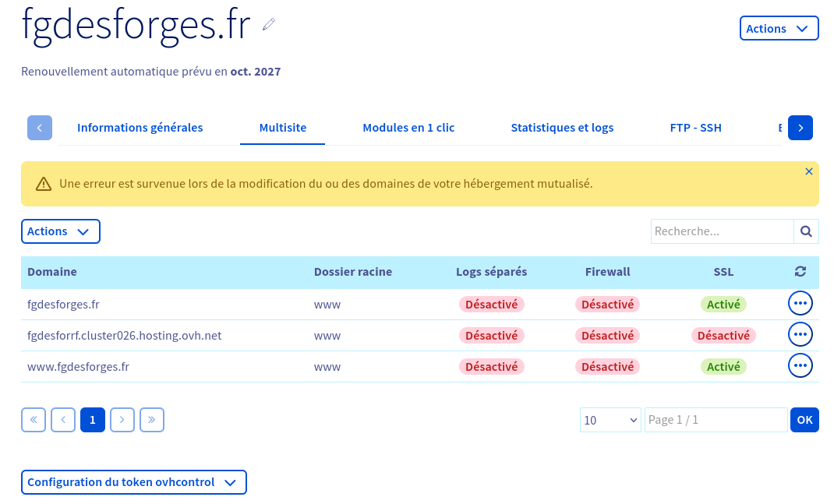This screenshot has width=834, height=504.
Task: Go to the last page of results
Action: click(152, 420)
